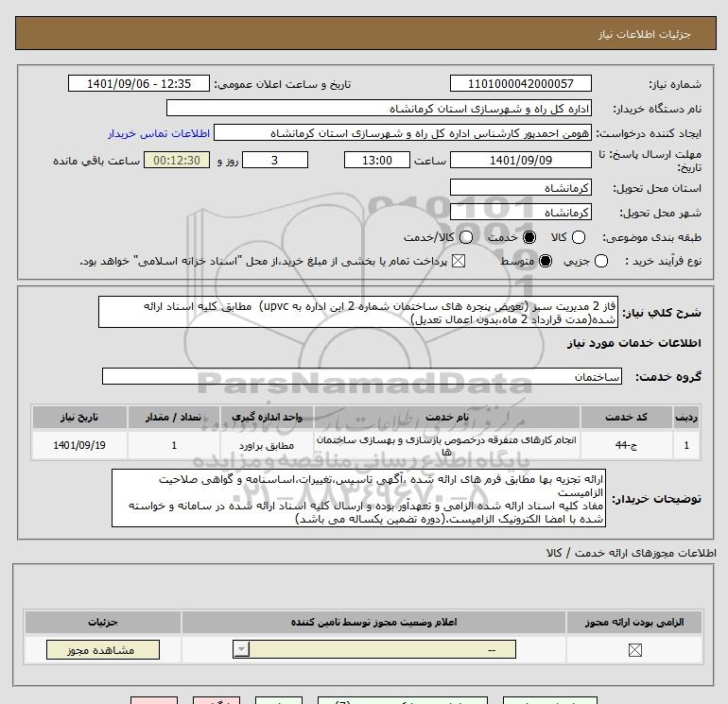Click the request creator name field
728x704 pixels.
(x=403, y=133)
